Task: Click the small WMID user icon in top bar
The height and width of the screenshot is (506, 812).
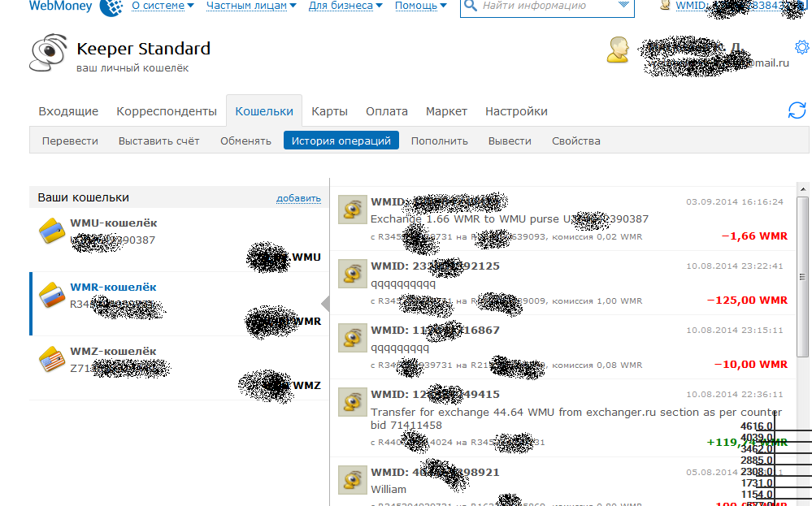Action: click(x=665, y=6)
